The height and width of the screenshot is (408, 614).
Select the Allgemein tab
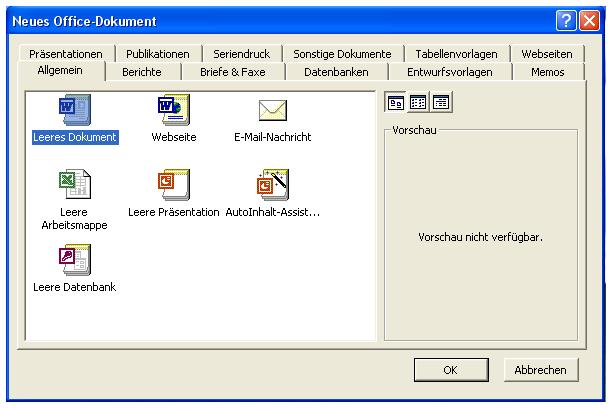point(60,71)
